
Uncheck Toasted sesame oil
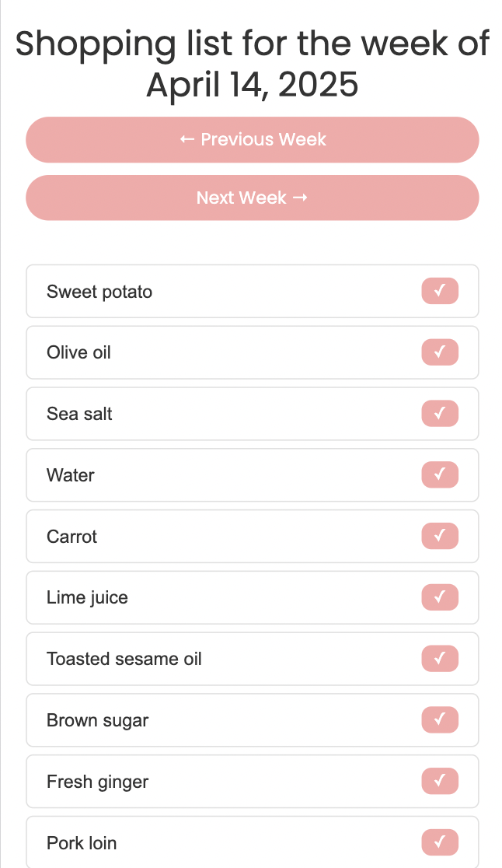[x=440, y=659]
